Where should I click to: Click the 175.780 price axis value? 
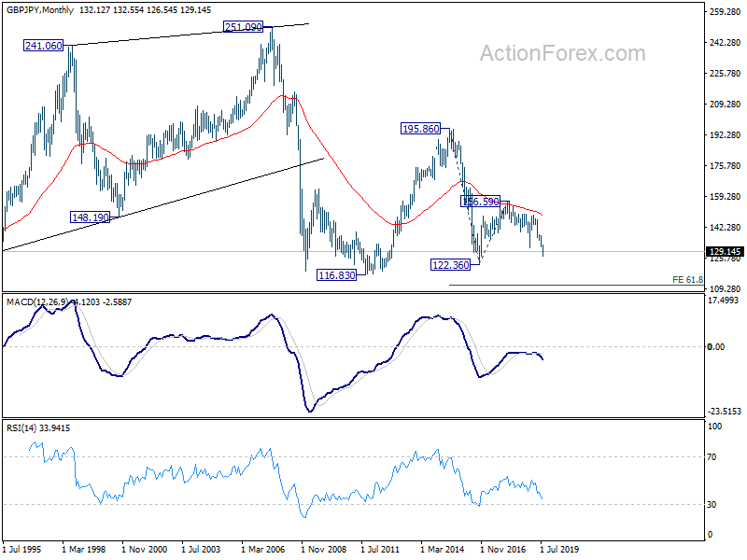click(725, 166)
